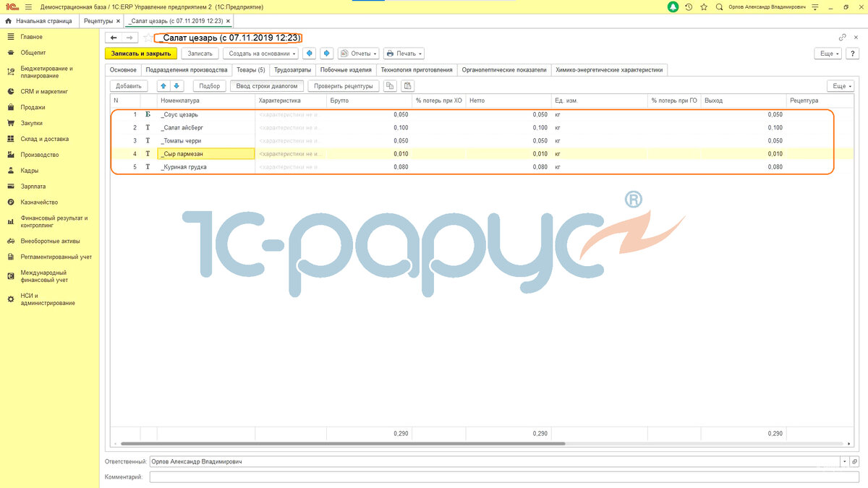The width and height of the screenshot is (868, 488).
Task: Click the Подбор button
Action: pyautogui.click(x=210, y=86)
